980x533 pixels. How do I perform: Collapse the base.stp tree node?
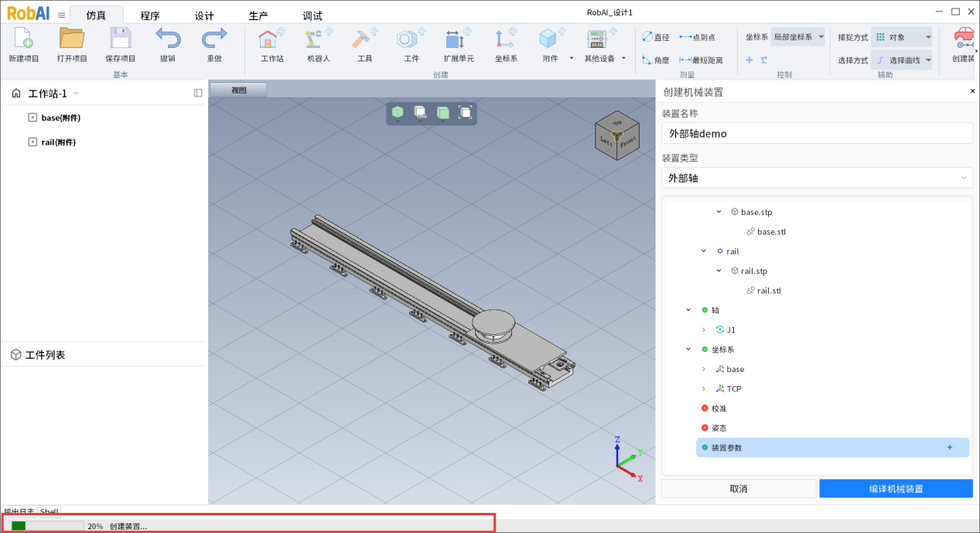click(719, 212)
